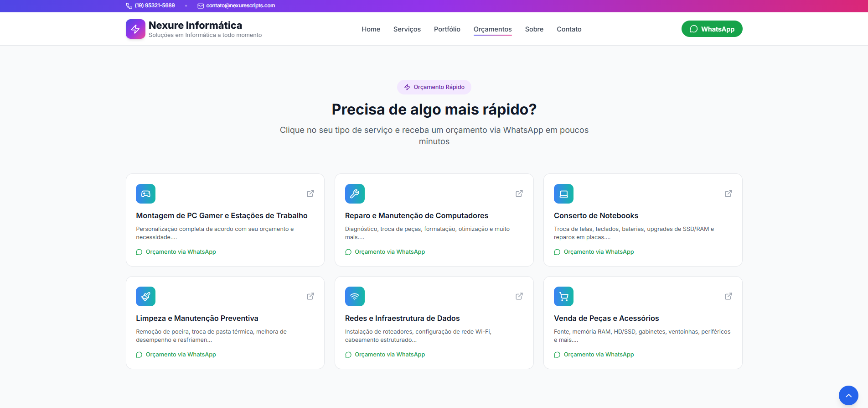Click WhatsApp bubble icon under Conserto de Notebooks
Screen dimensions: 868x408
pos(557,252)
